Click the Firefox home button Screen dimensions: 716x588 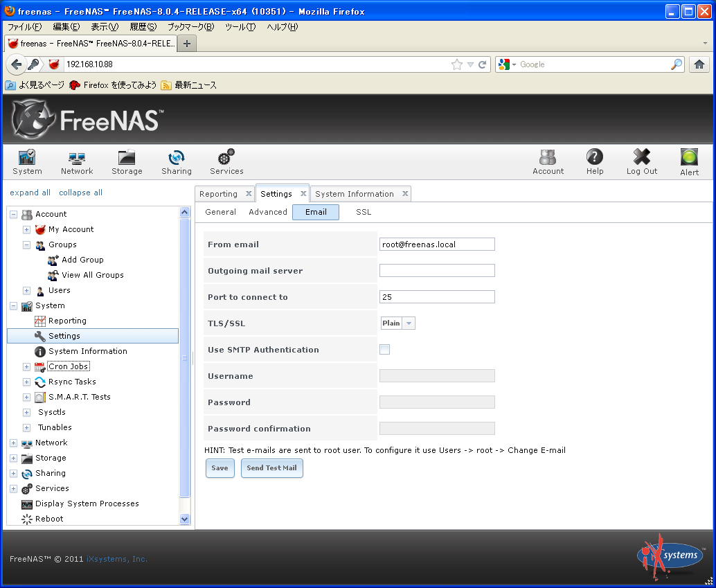point(699,64)
